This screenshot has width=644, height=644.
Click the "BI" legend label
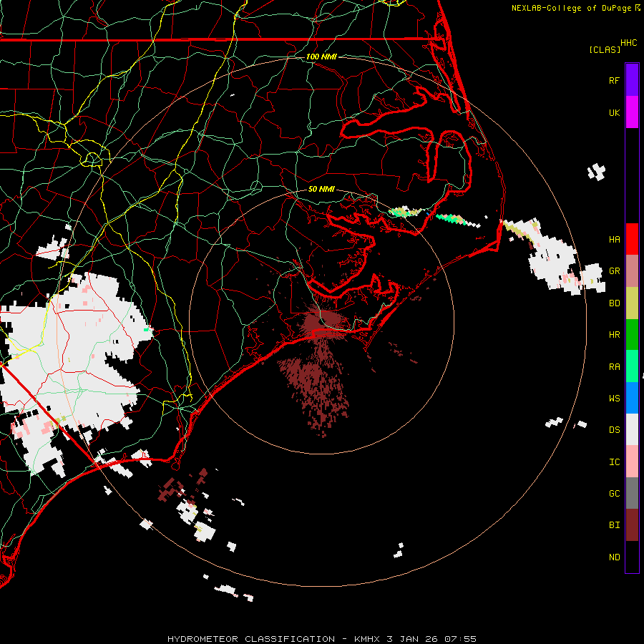click(614, 525)
